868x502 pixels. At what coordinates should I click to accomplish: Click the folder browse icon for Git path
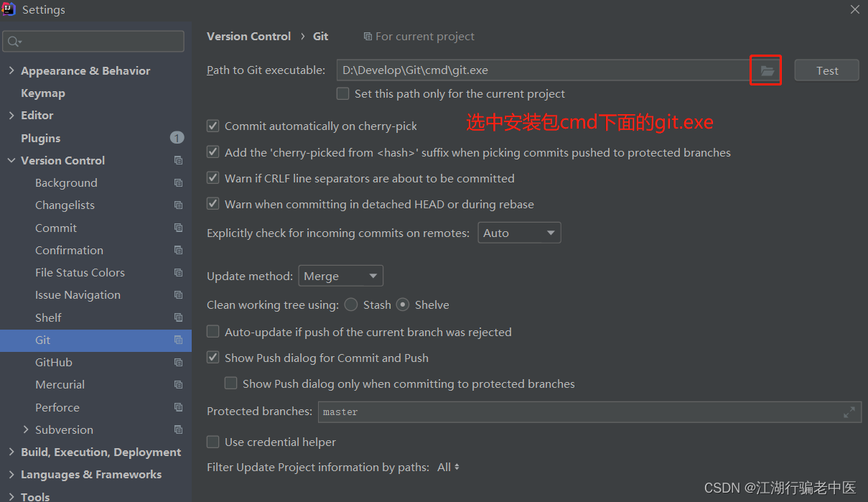(767, 70)
